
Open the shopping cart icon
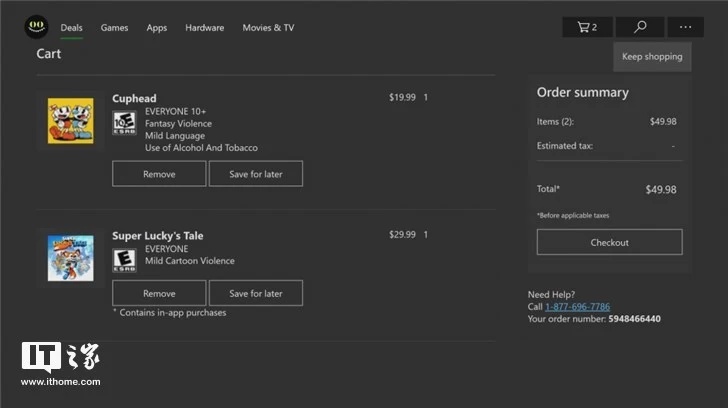[587, 27]
